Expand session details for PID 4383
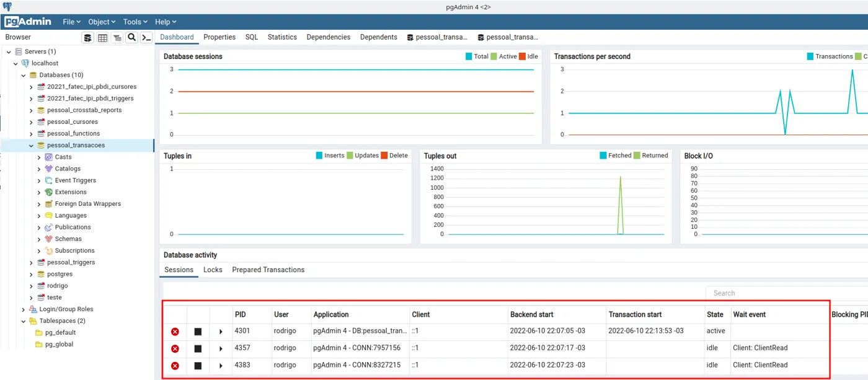868x380 pixels. click(x=221, y=366)
